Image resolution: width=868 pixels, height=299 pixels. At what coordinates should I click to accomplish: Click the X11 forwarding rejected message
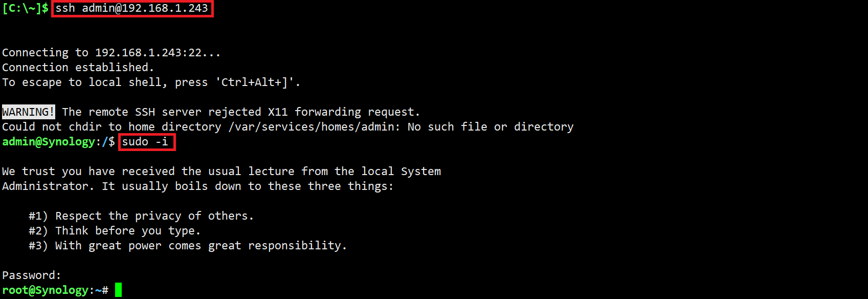[240, 112]
